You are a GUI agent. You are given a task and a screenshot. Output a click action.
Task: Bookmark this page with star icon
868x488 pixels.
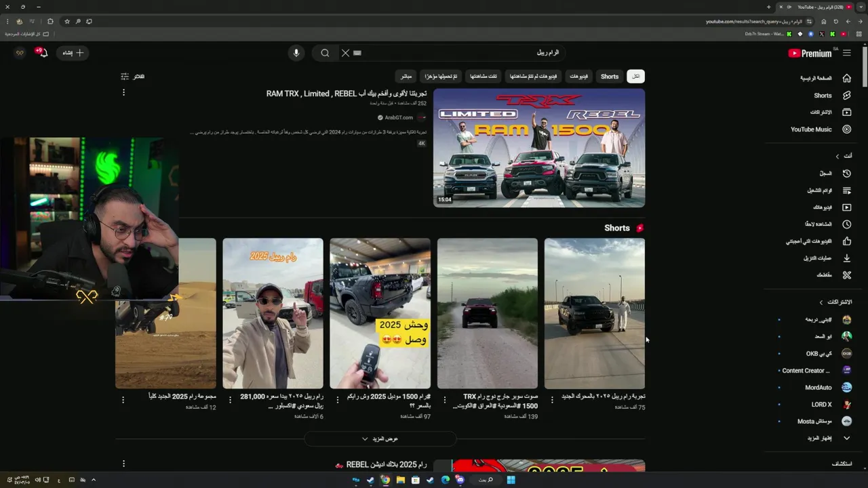[x=67, y=22]
